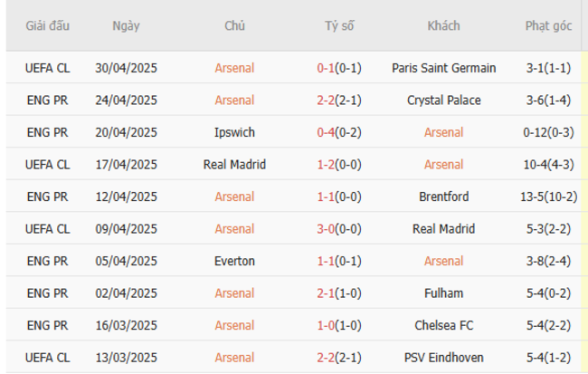Open the Brentford team link
The image size is (588, 374).
tap(443, 197)
